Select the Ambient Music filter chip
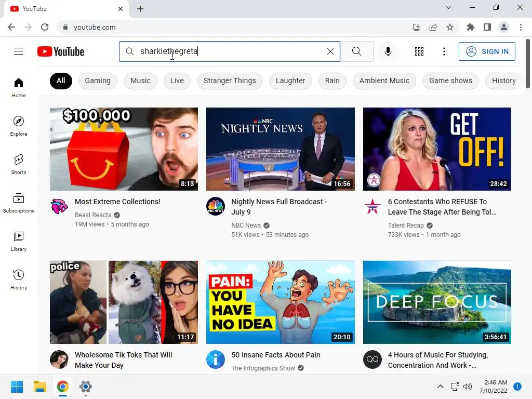This screenshot has width=532, height=399. [384, 81]
